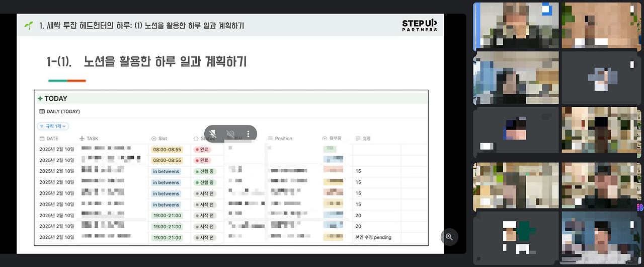Click the lines icon of the 설명 column
Screen dimensions: 644x267
pos(358,139)
